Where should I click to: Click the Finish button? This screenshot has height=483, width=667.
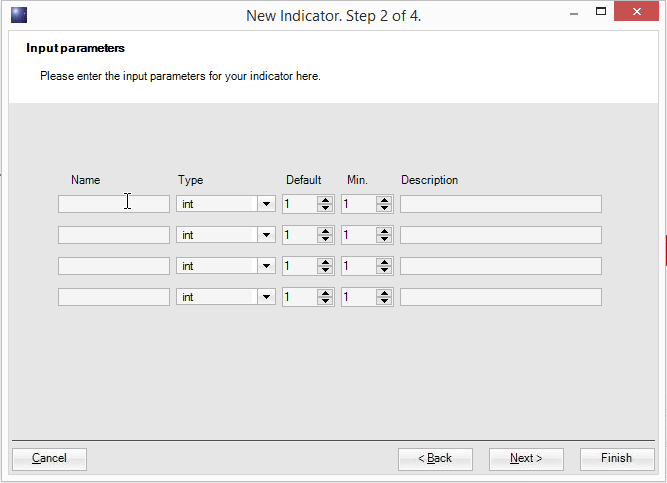click(x=617, y=459)
